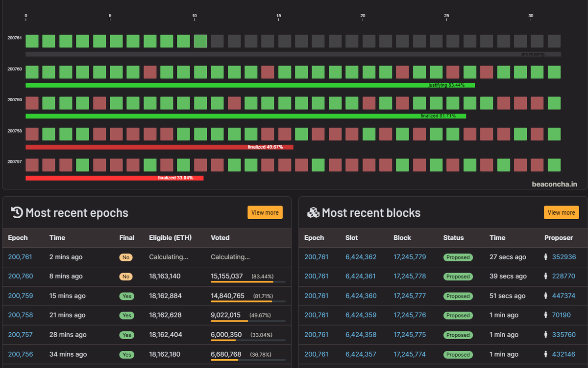Viewport: 588px width, 368px height.
Task: Open epoch 200,757 in the epochs table
Action: [21, 335]
